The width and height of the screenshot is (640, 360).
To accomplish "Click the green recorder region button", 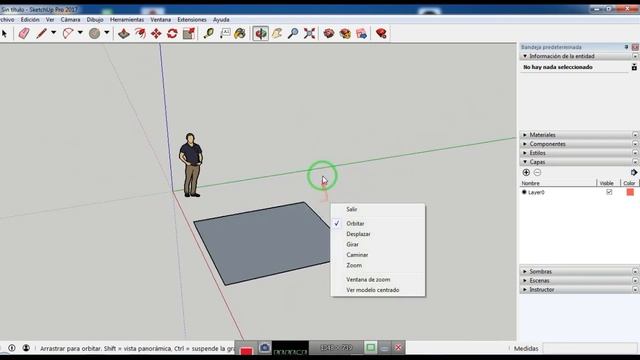I will pyautogui.click(x=371, y=348).
